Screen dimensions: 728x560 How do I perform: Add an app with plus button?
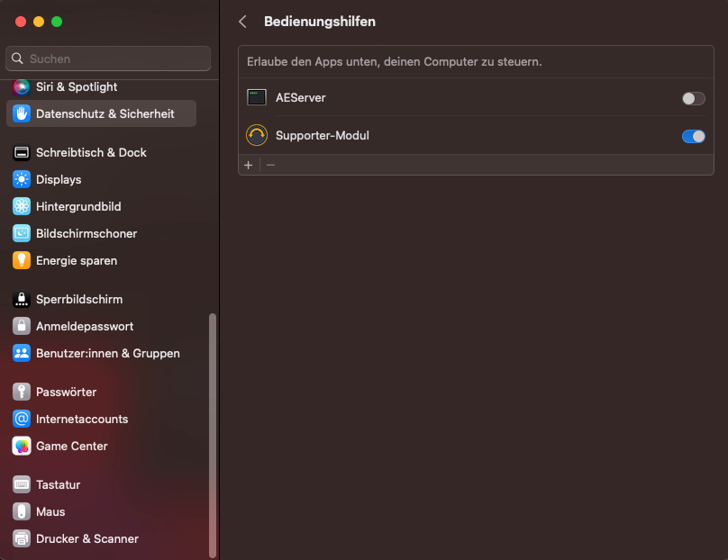pyautogui.click(x=249, y=165)
